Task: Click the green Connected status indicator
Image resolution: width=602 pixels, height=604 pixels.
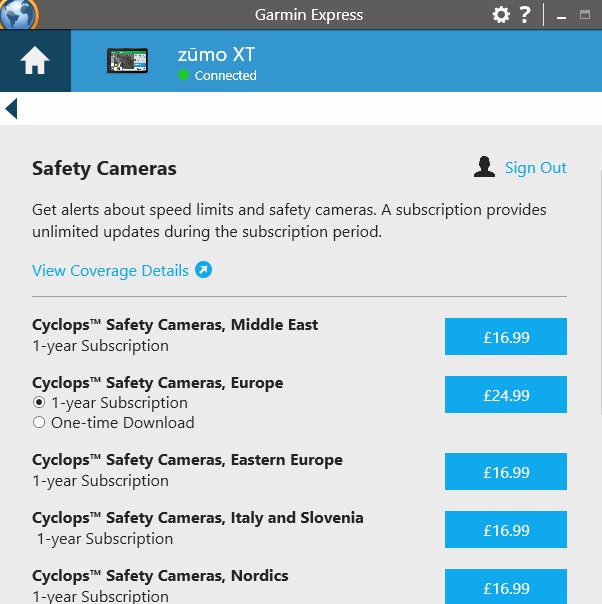Action: [x=183, y=75]
